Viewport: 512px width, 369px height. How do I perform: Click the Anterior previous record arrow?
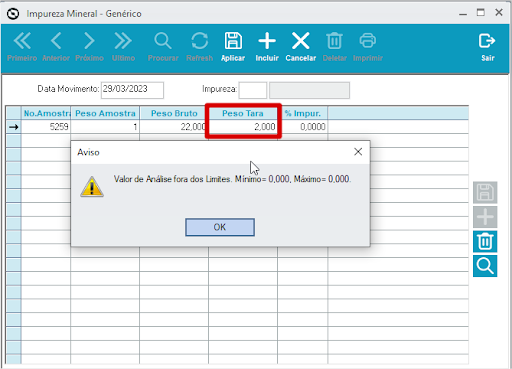tap(56, 47)
